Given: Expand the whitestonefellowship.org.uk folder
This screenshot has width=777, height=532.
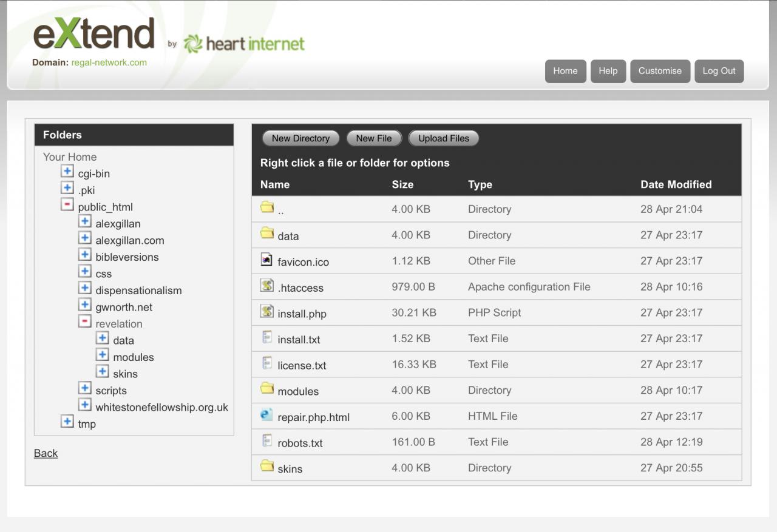Looking at the screenshot, I should (x=85, y=405).
